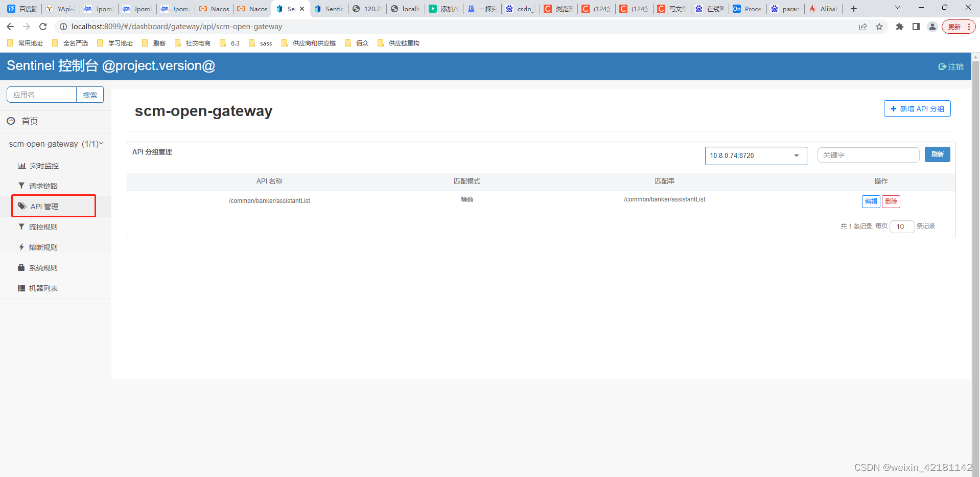
Task: Open the sass bookmark folder
Action: pos(261,43)
